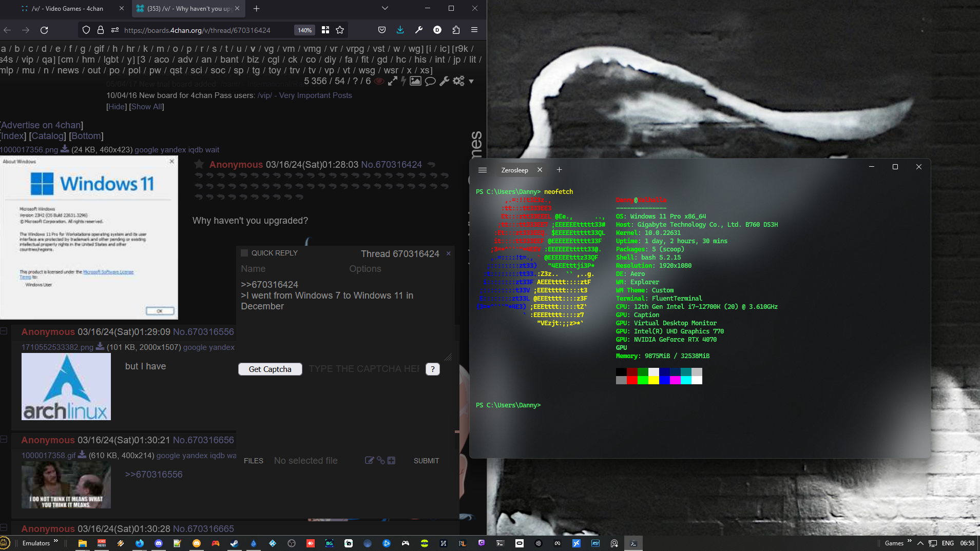This screenshot has height=551, width=980.
Task: Close the Zerosleep terminal tab
Action: 540,170
